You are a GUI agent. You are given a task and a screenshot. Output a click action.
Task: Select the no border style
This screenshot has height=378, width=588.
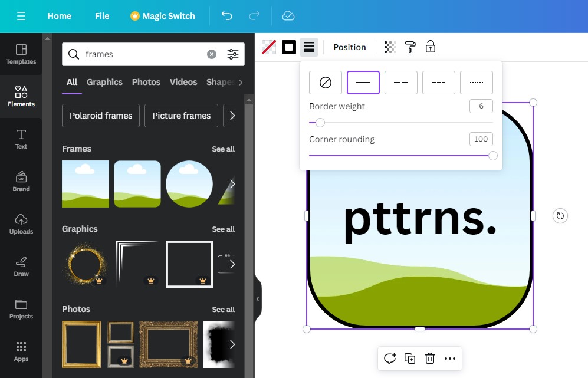pos(326,83)
